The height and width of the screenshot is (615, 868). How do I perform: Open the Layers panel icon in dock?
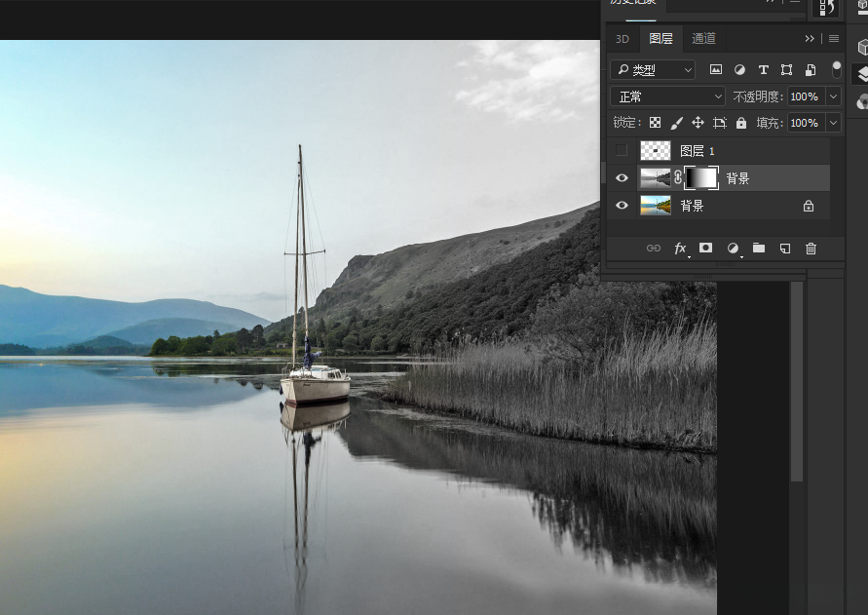point(862,74)
